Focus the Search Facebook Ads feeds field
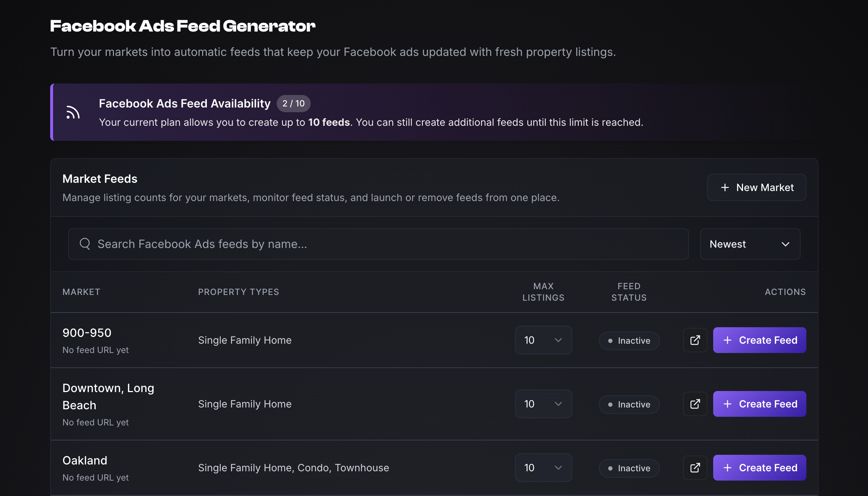Viewport: 868px width, 496px height. [x=378, y=244]
